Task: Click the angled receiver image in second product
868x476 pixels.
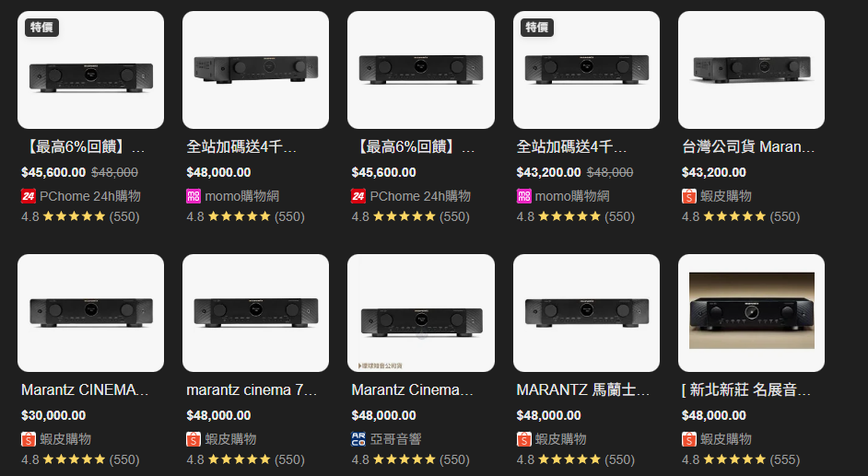Action: (256, 70)
